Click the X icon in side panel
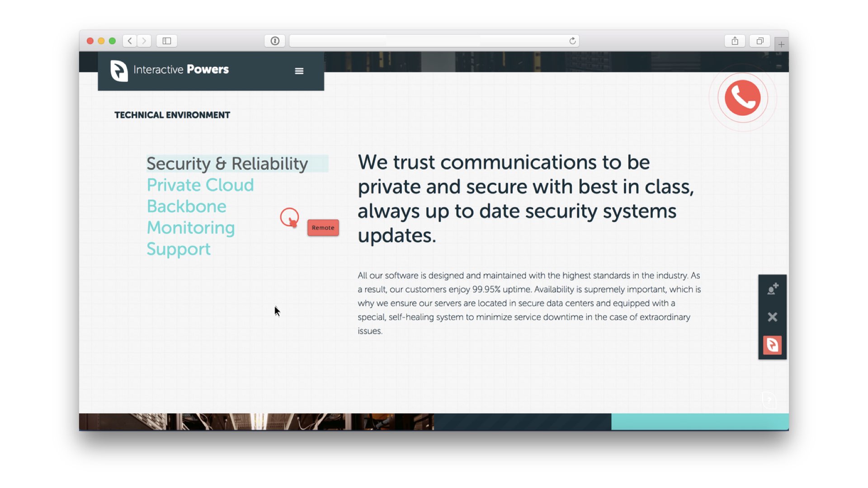 click(x=772, y=317)
